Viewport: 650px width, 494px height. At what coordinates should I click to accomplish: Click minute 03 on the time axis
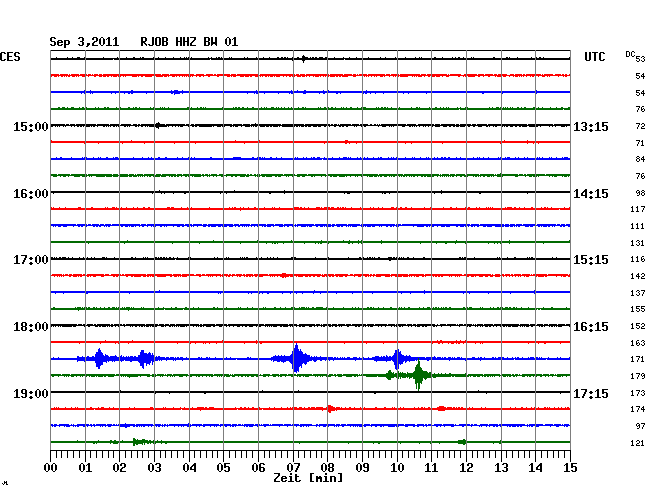click(x=155, y=468)
